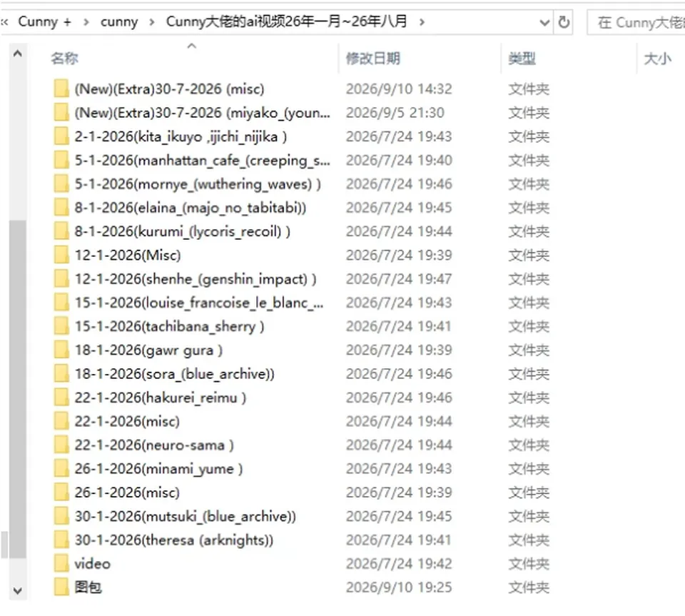Select folder icon of "8-1-2026(kurumi_(lycoris_recoil) )"

(61, 231)
